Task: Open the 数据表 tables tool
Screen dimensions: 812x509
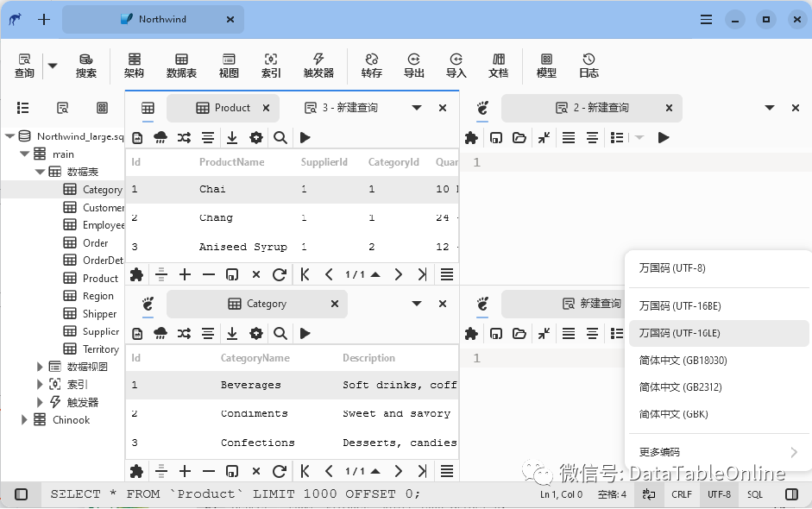Action: (x=181, y=66)
